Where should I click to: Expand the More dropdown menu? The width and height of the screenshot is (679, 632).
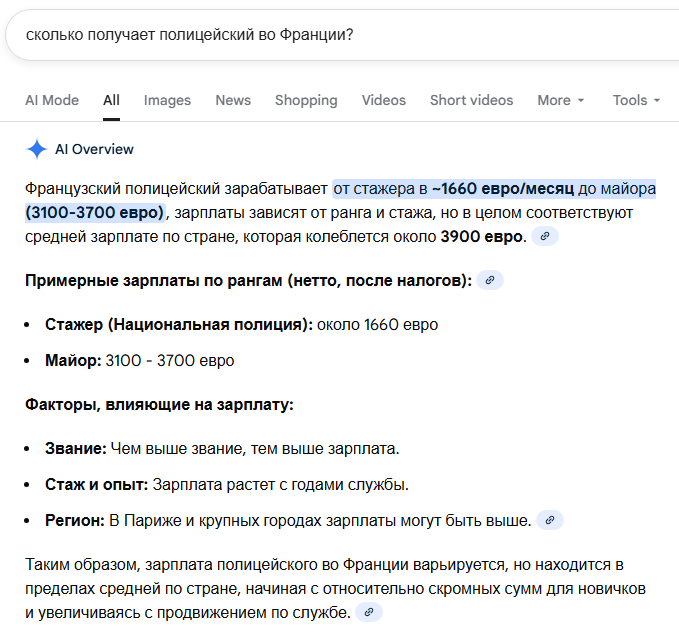click(x=560, y=100)
